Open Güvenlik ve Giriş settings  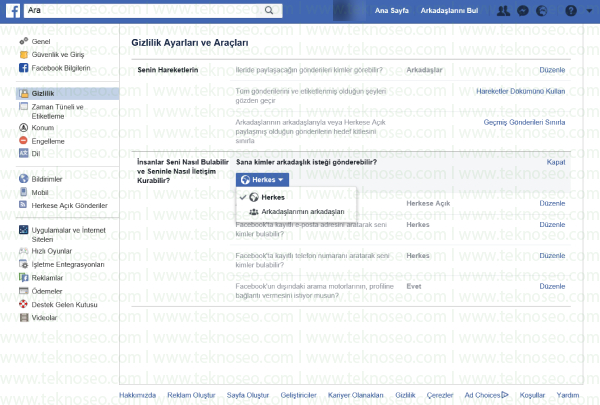[58, 54]
